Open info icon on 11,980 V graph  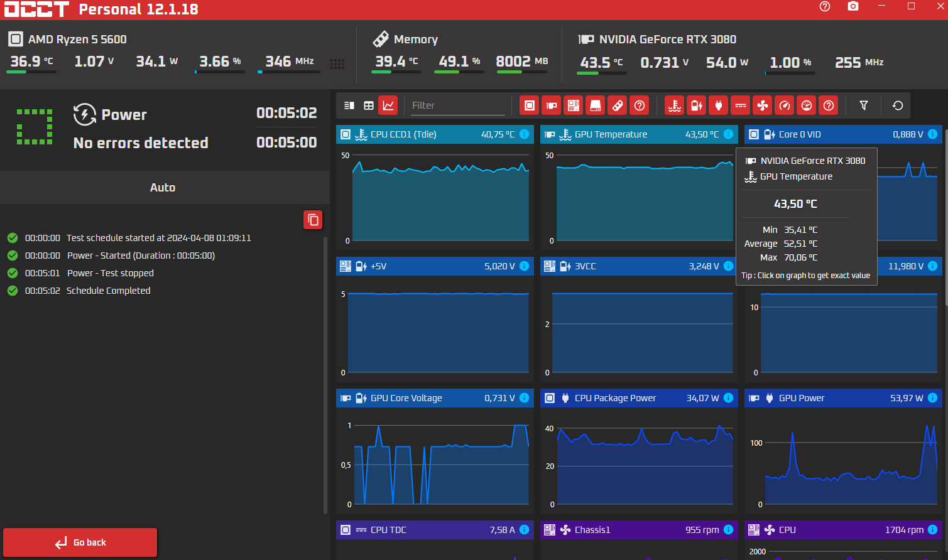tap(932, 266)
